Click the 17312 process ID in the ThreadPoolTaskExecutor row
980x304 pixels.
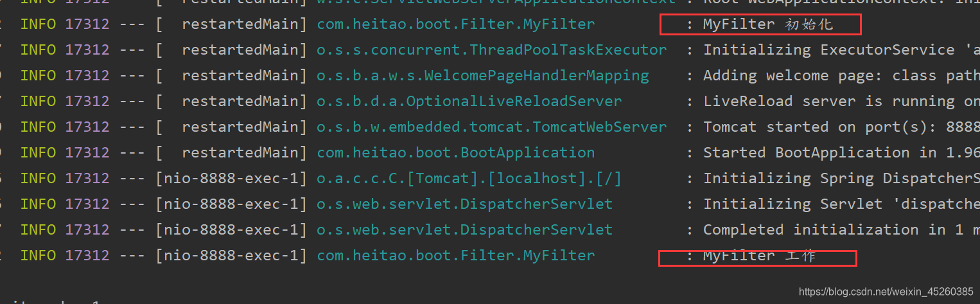pos(87,50)
